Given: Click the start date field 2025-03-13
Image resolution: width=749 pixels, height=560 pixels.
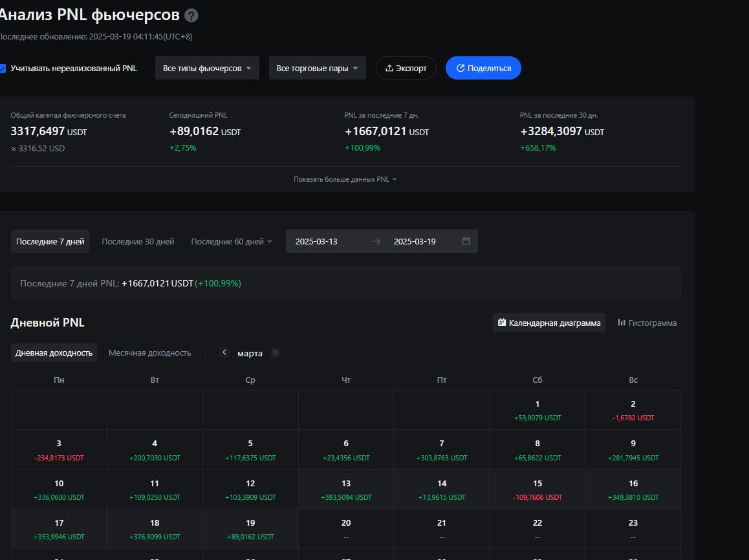Looking at the screenshot, I should point(316,242).
